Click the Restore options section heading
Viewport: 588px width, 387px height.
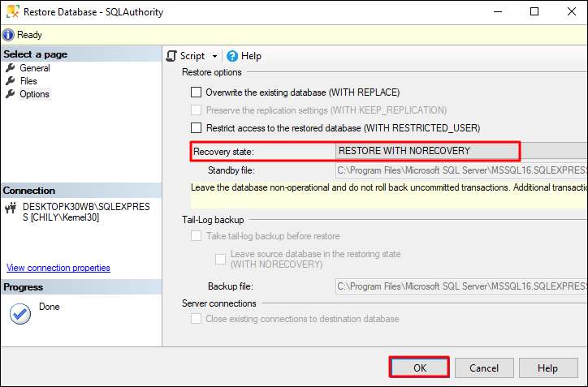[x=211, y=72]
